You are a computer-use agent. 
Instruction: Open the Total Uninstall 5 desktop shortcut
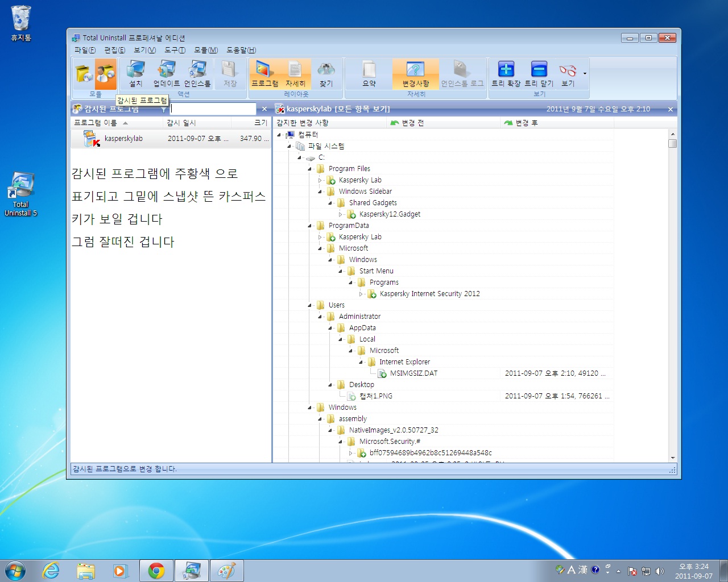pyautogui.click(x=21, y=194)
